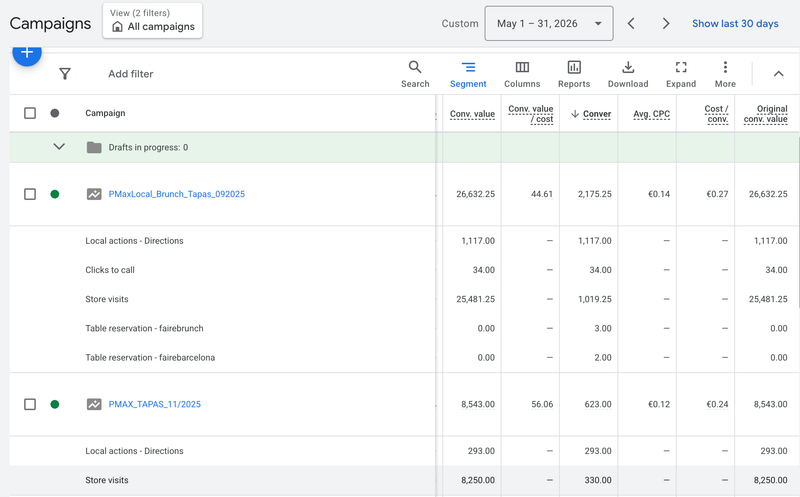Click the Campaigns page title
This screenshot has height=497, width=800.
click(50, 23)
